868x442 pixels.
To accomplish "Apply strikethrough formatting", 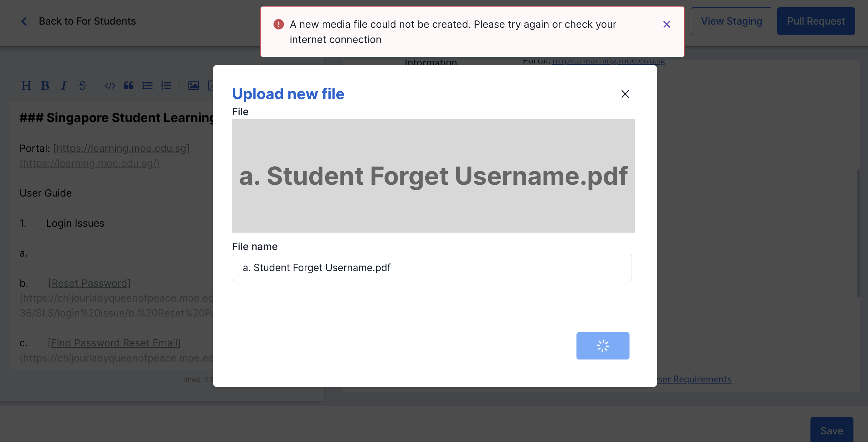I will coord(82,86).
